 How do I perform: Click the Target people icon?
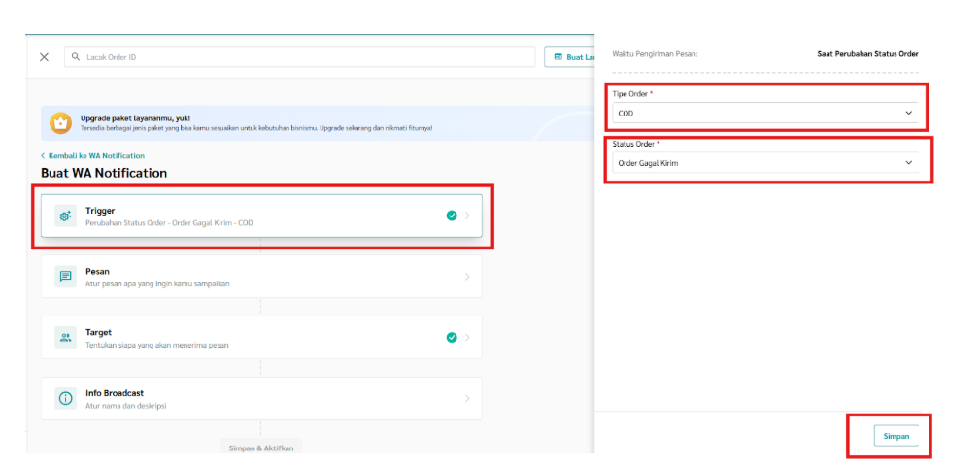tap(65, 338)
